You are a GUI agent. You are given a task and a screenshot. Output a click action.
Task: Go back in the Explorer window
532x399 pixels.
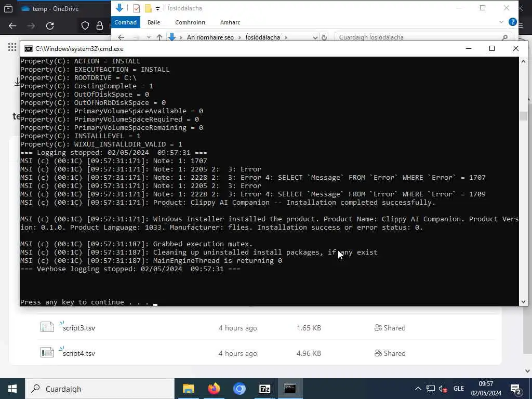click(x=121, y=37)
